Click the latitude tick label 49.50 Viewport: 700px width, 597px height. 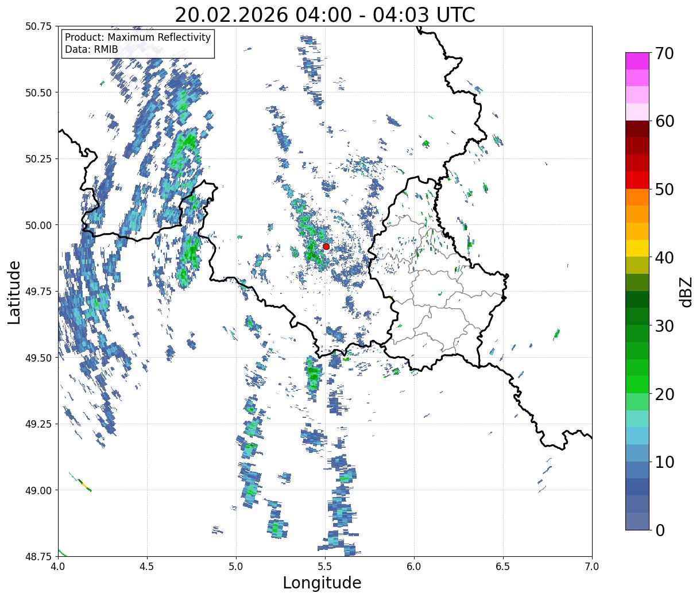click(38, 358)
